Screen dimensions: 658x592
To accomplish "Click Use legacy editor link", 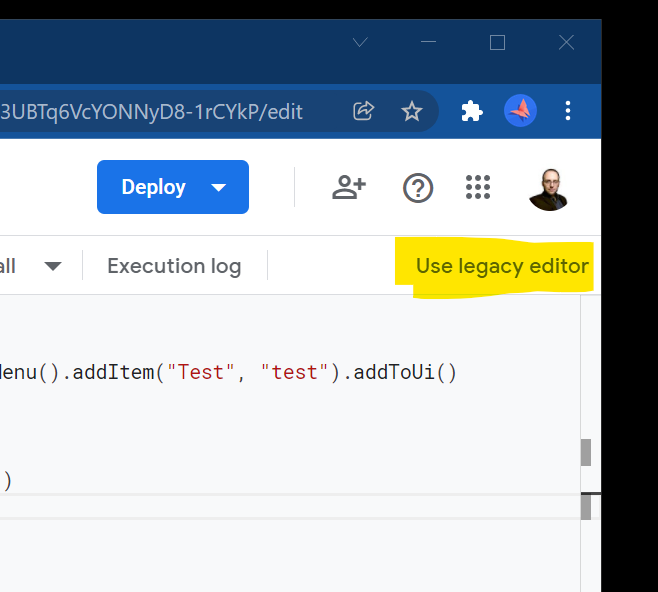I will [x=502, y=266].
